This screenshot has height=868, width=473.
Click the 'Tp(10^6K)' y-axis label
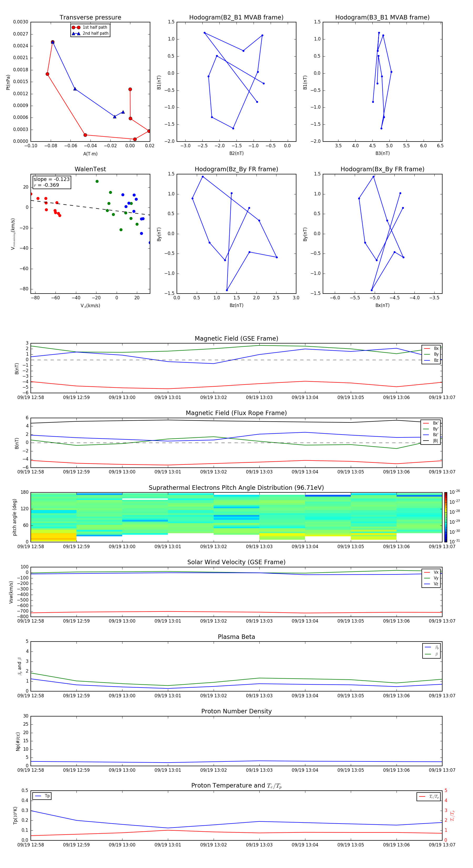(x=15, y=815)
